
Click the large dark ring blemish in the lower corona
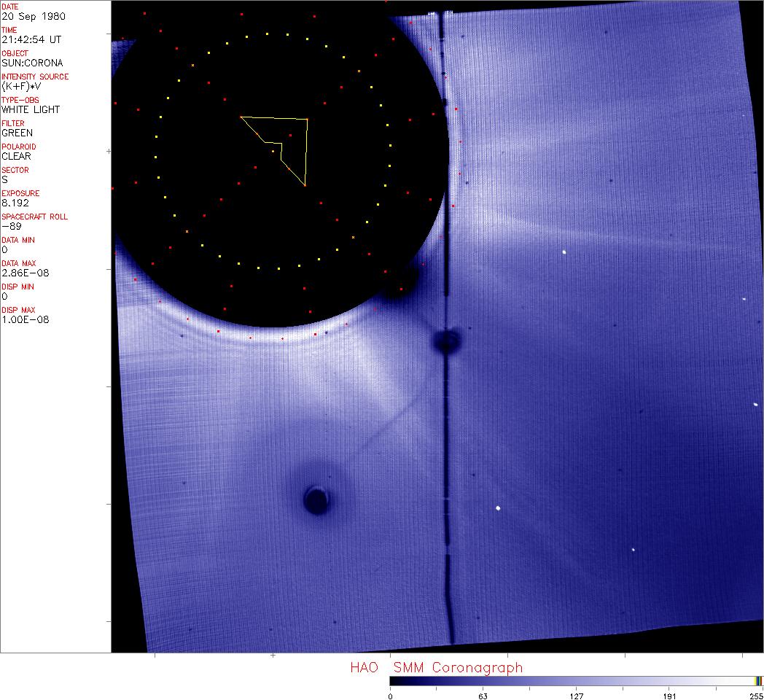[x=316, y=499]
